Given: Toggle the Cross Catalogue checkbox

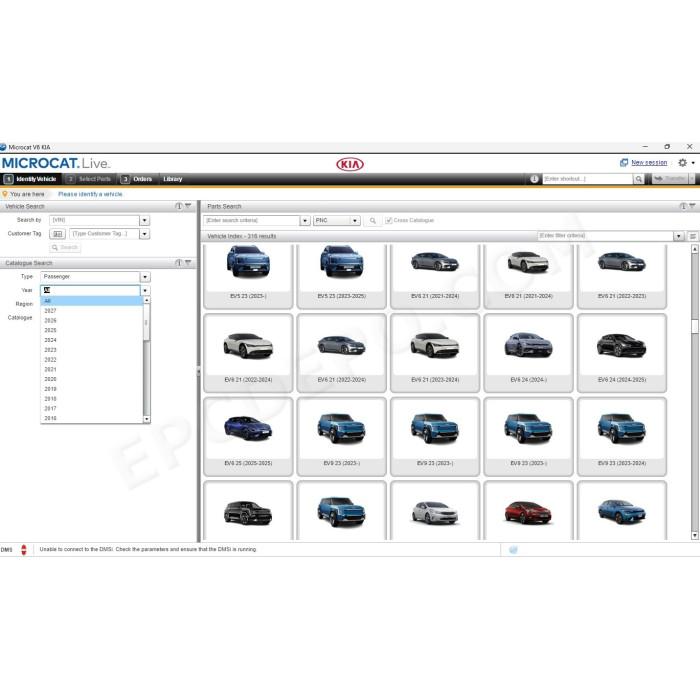Looking at the screenshot, I should coord(388,221).
